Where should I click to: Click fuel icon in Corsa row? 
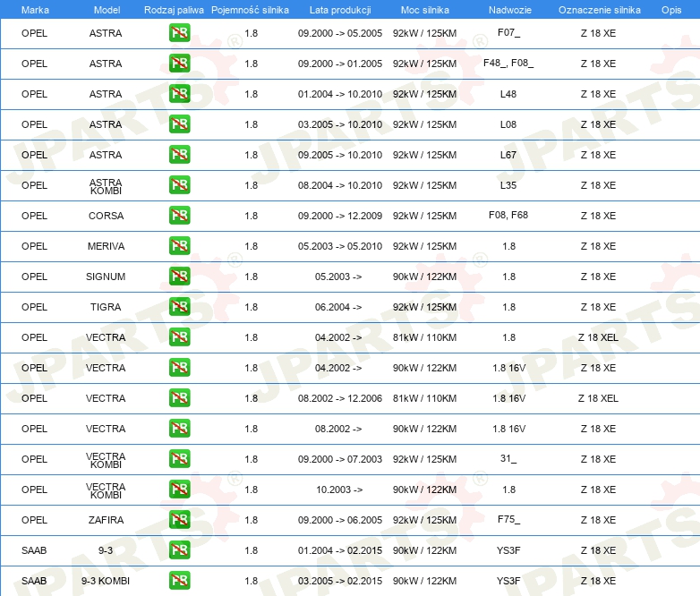coord(179,215)
